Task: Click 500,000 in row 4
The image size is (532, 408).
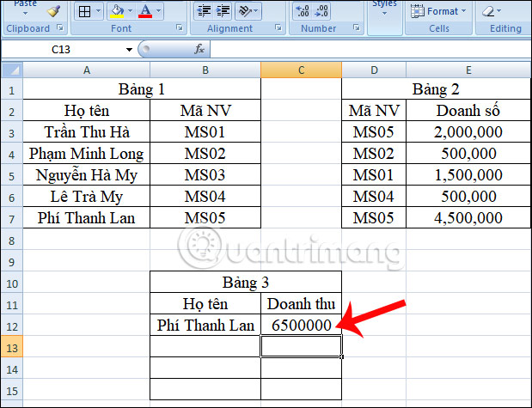Action: pos(468,153)
